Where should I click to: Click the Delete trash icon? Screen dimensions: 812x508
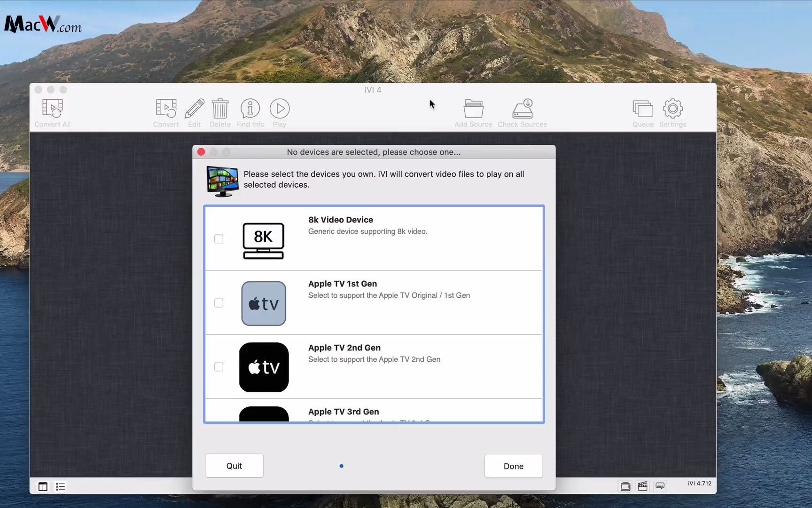[x=220, y=109]
